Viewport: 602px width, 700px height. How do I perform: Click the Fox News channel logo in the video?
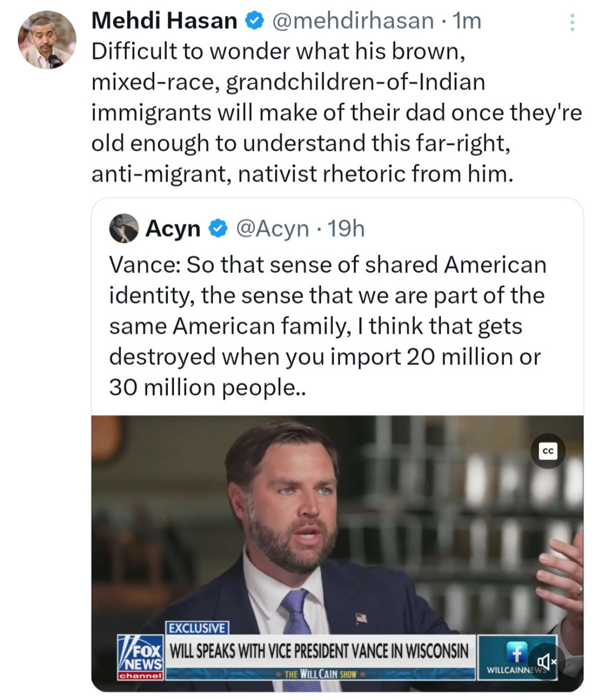click(140, 658)
